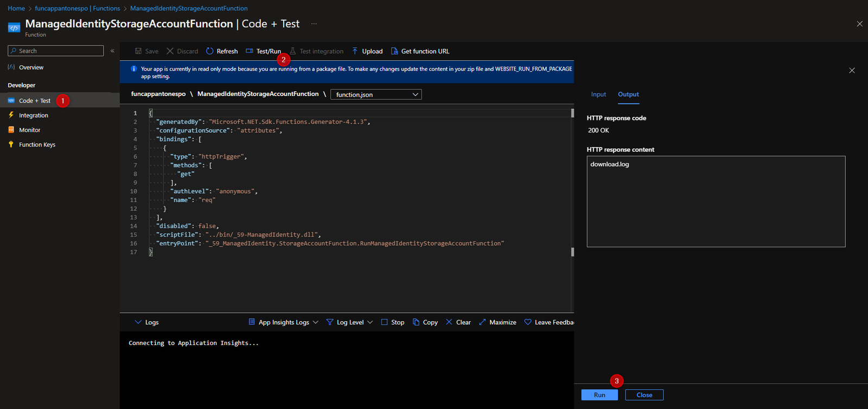Clear the logs
This screenshot has height=409, width=868.
point(458,322)
